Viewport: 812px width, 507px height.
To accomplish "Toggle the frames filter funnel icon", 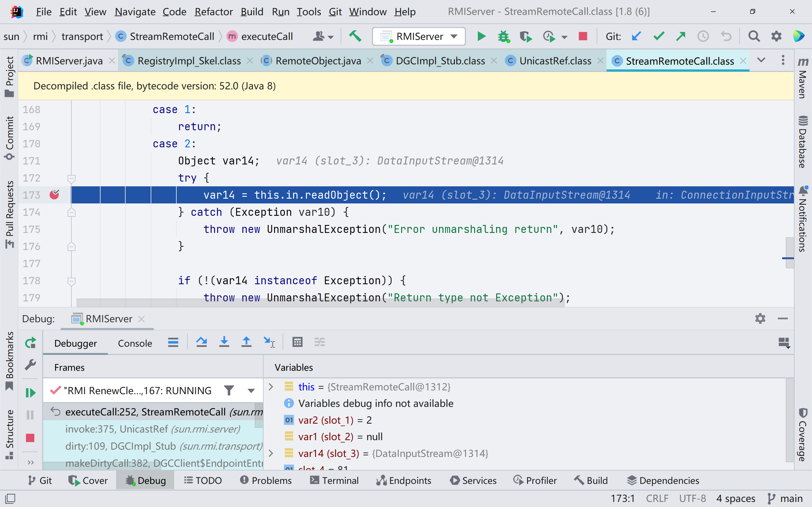I will pyautogui.click(x=229, y=391).
